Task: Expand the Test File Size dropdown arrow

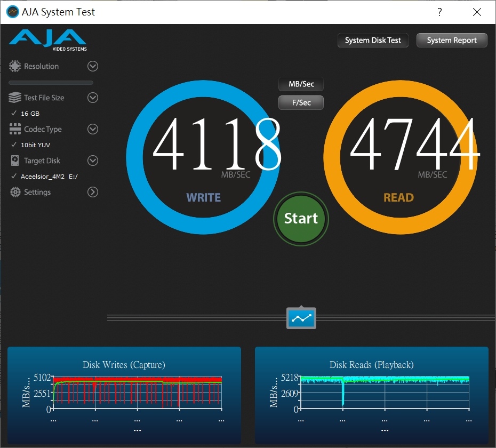Action: 93,98
